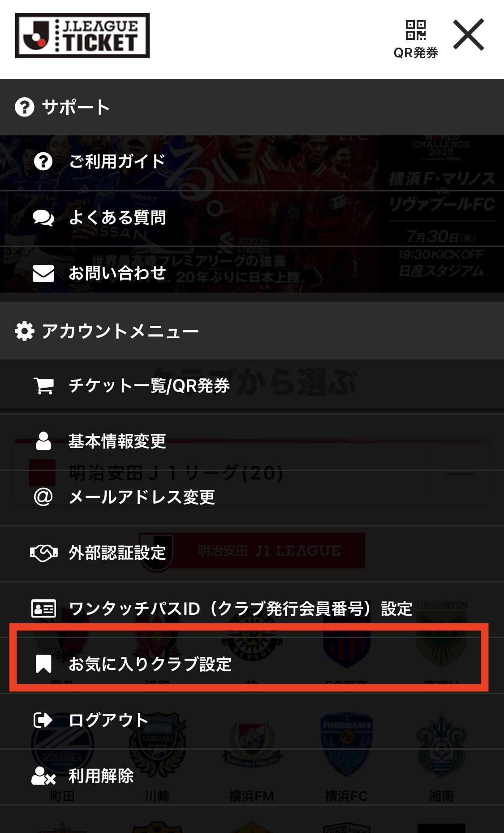
Task: Click the サポート section header
Action: tap(252, 107)
